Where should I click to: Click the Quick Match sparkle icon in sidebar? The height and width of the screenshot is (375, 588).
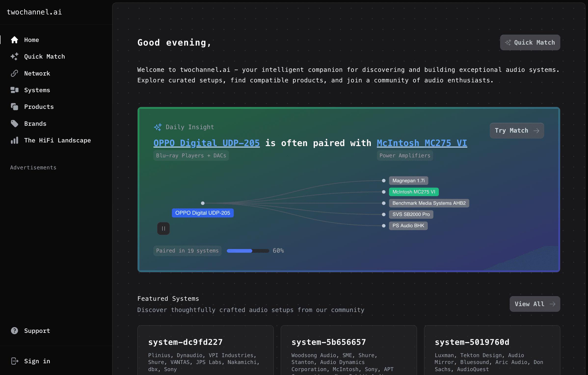coord(14,57)
